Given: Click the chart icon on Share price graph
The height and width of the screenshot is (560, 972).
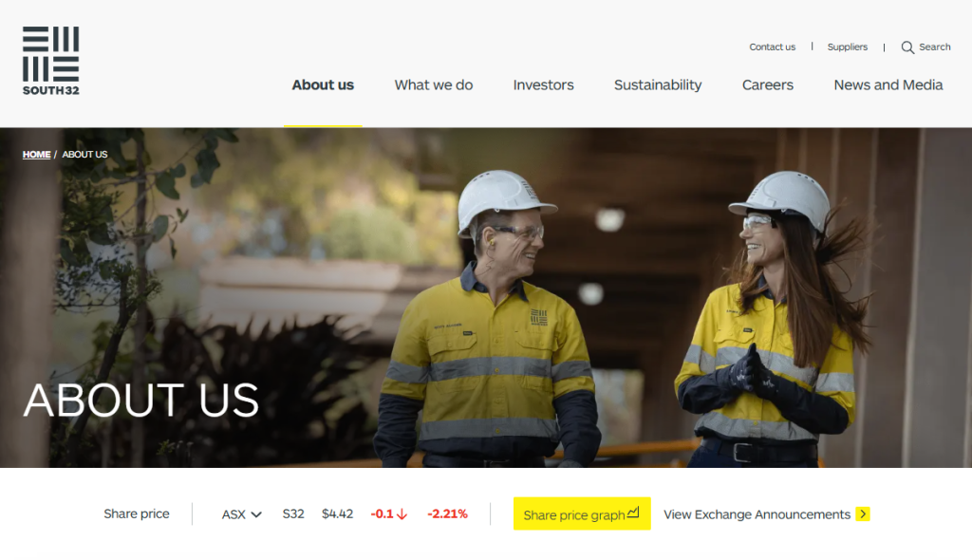Looking at the screenshot, I should click(x=633, y=513).
